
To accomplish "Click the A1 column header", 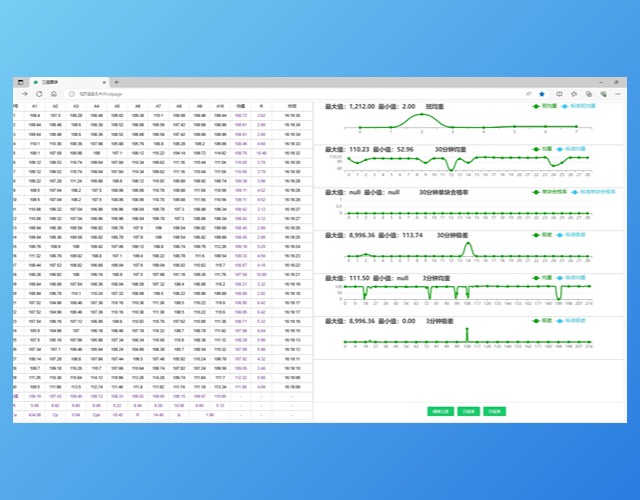I will 34,105.
